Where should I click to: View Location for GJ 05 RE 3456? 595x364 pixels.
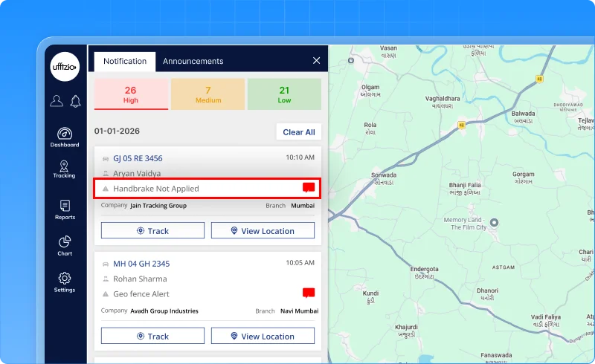(x=263, y=230)
